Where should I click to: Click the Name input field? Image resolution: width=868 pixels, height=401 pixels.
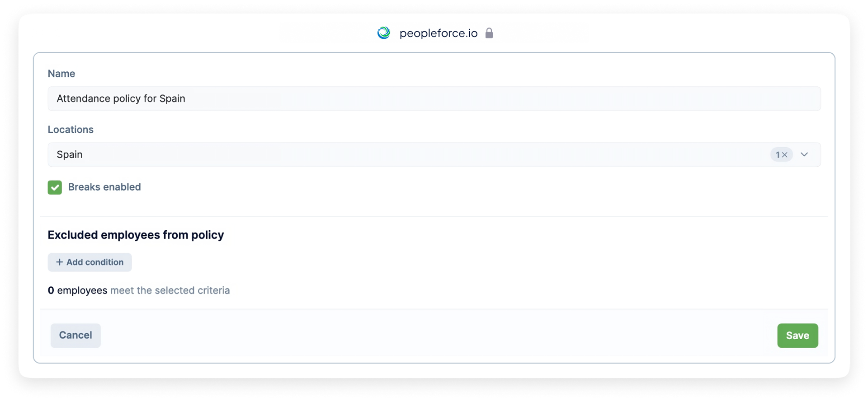point(434,98)
